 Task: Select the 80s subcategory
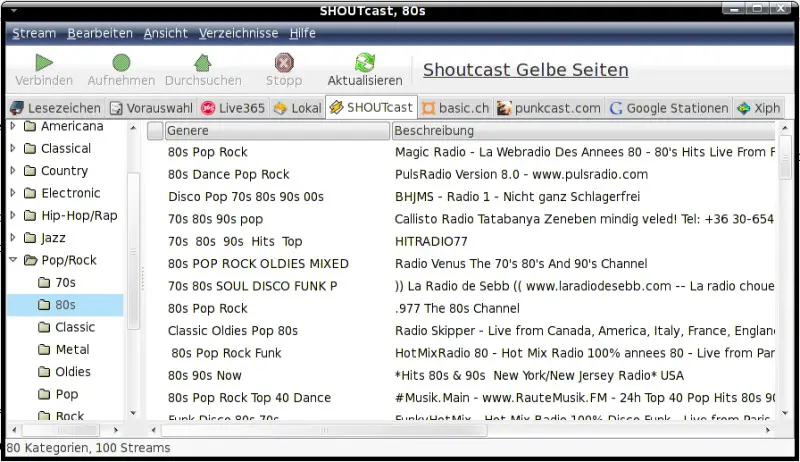(x=65, y=305)
